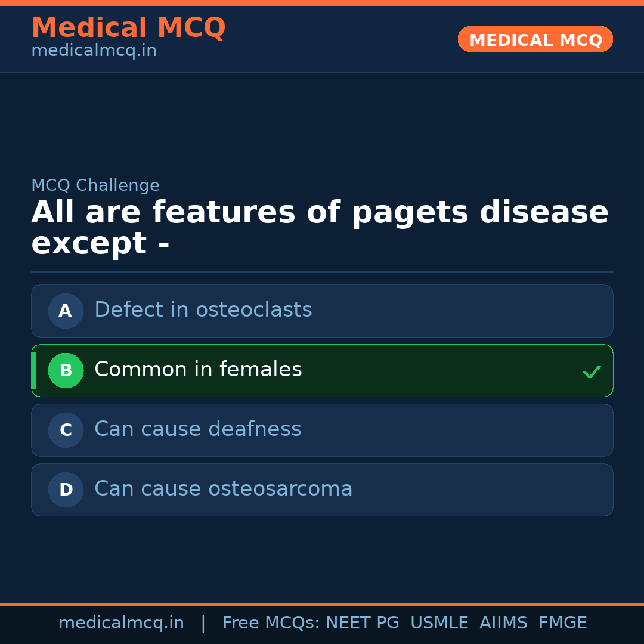Click the medicalmcq.in footer link
This screenshot has width=644, height=644.
coord(122,623)
